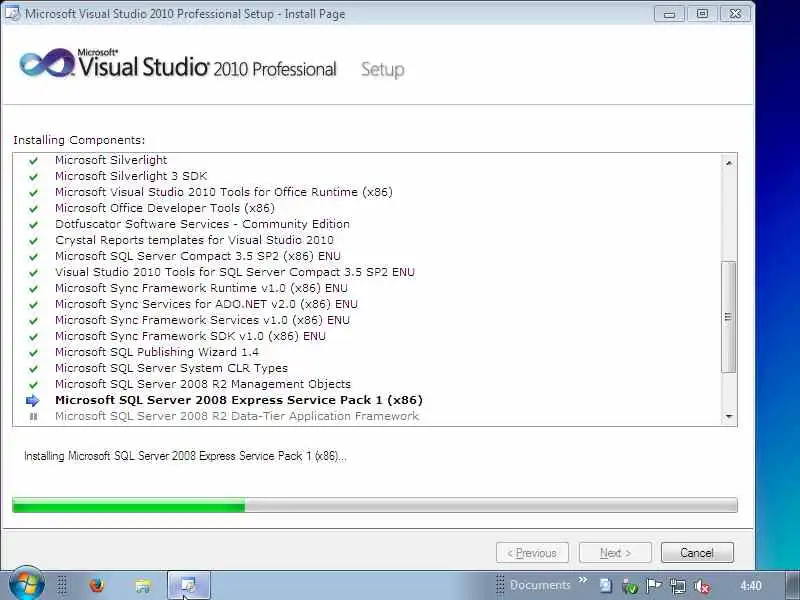The height and width of the screenshot is (600, 800).
Task: Click the component list scrollbar thumb
Action: (x=729, y=317)
